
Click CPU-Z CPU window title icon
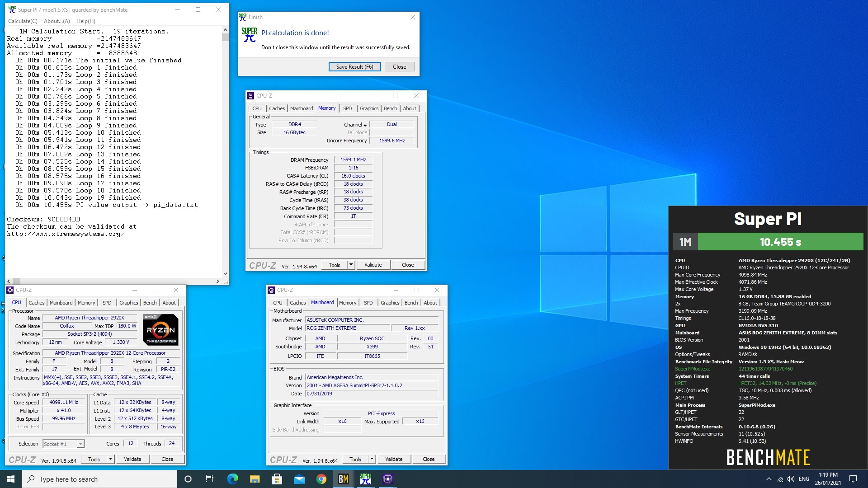pos(10,290)
